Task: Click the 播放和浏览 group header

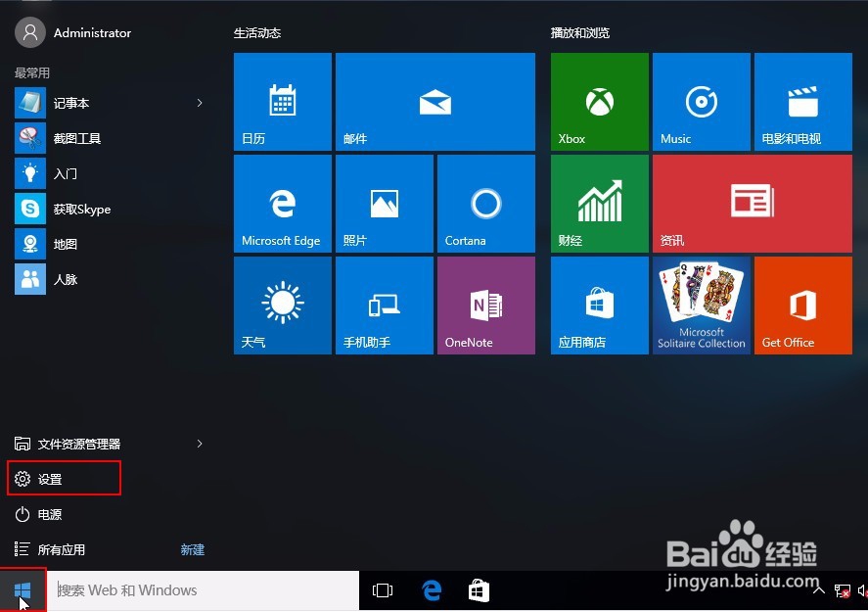Action: tap(580, 33)
